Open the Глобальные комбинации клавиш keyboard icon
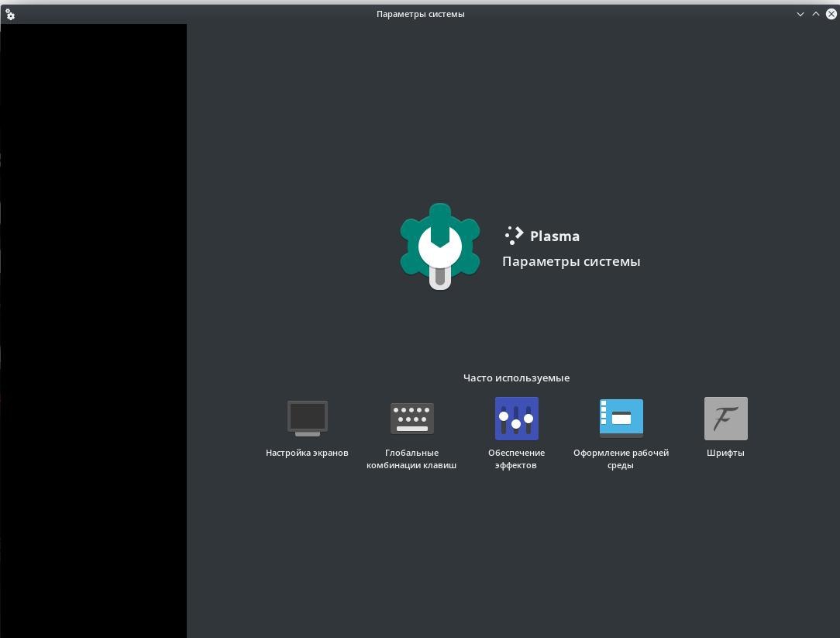Screen dimensions: 840x638 [411, 418]
